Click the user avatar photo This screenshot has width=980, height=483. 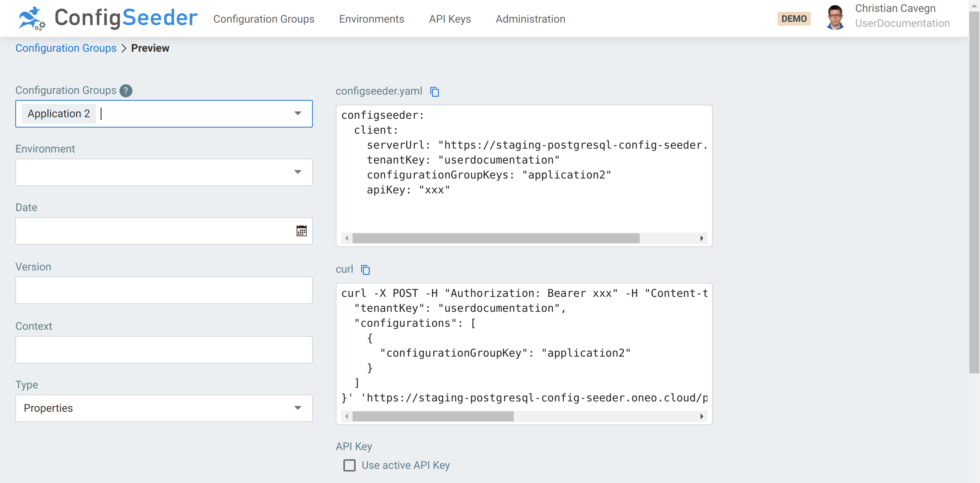pyautogui.click(x=835, y=17)
